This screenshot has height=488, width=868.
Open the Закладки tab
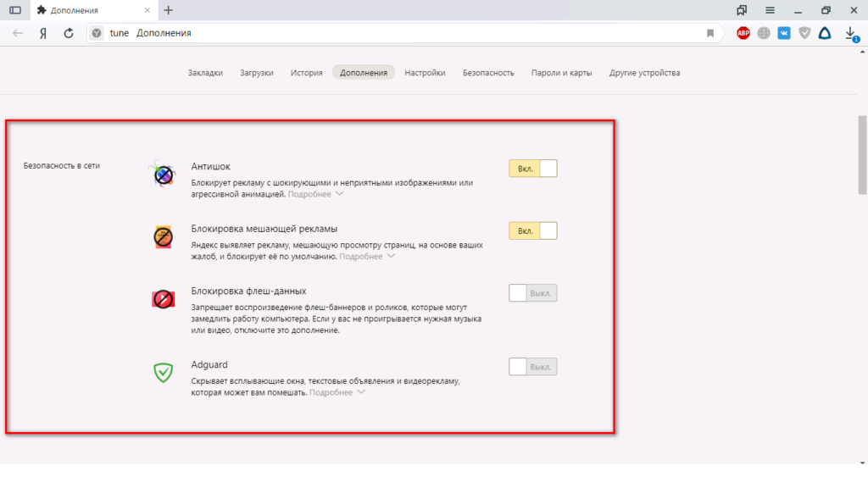pos(205,73)
